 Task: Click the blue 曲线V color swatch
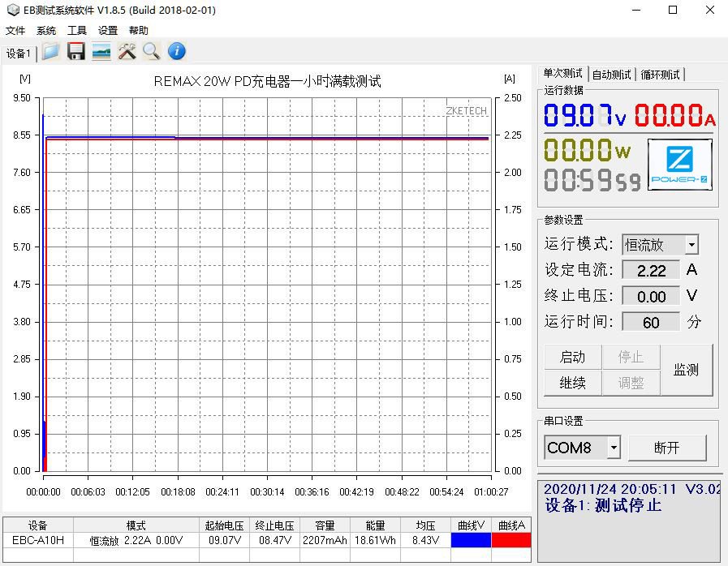[x=471, y=540]
